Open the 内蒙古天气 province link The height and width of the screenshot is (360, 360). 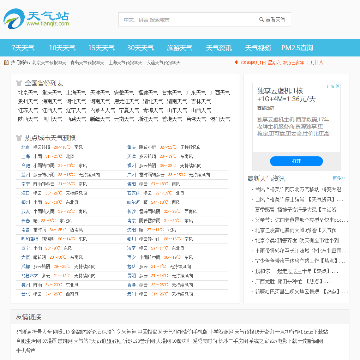point(102,110)
